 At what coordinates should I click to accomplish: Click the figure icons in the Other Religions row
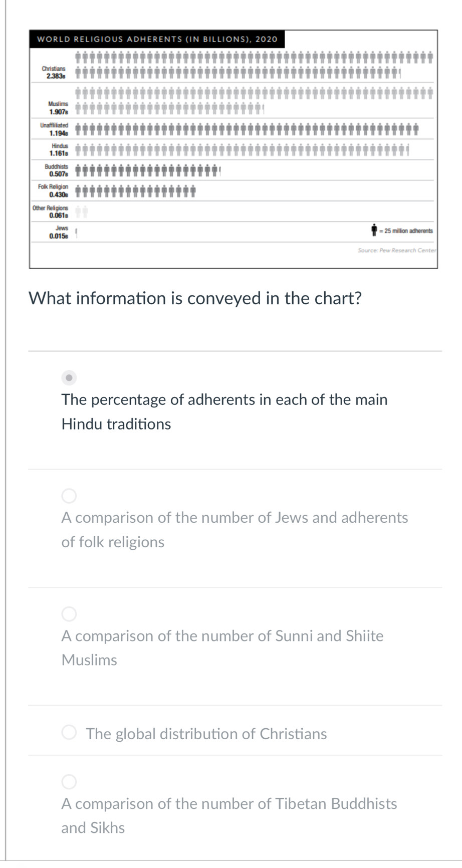[x=82, y=212]
